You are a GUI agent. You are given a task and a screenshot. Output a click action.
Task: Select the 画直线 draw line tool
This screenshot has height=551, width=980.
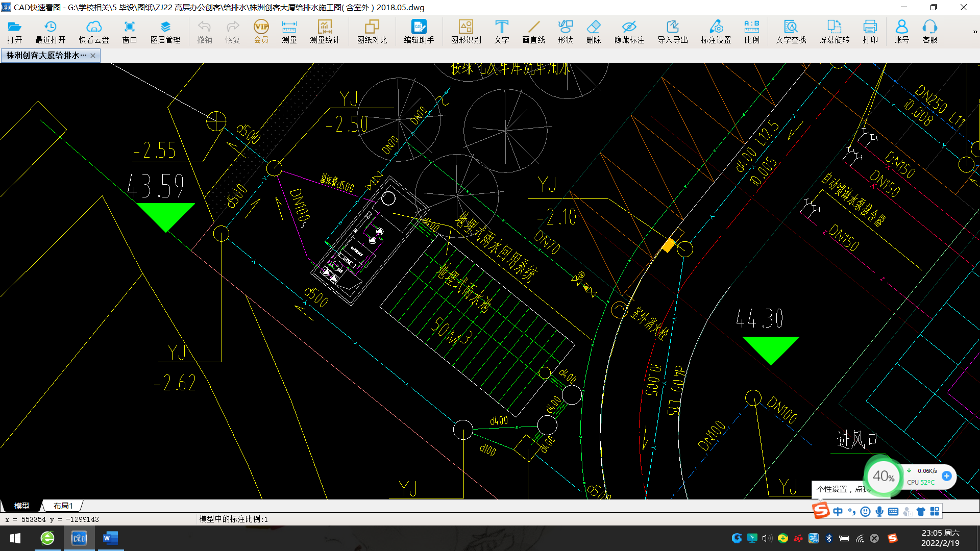pos(534,32)
